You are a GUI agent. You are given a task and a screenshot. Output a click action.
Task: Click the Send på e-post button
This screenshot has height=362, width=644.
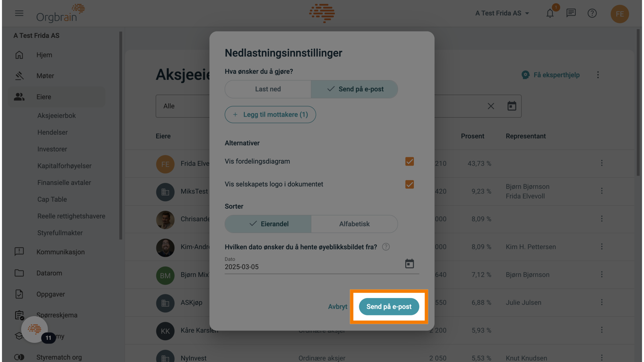click(389, 306)
